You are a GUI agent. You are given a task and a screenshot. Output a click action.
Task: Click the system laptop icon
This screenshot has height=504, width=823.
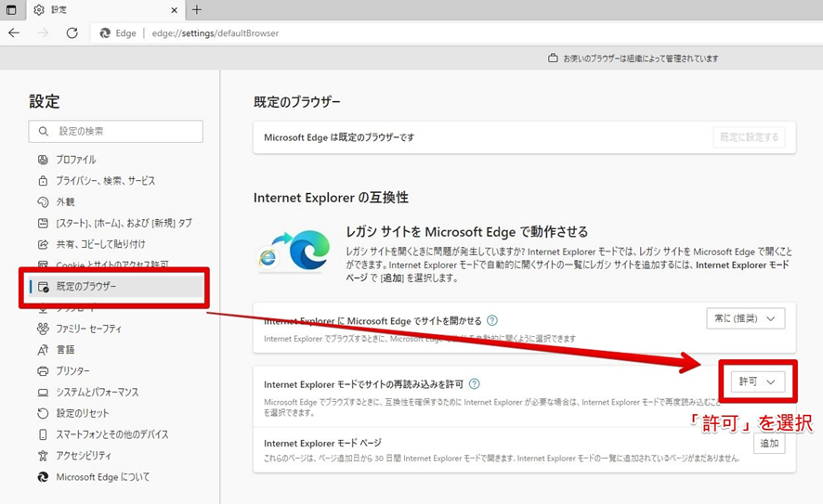43,393
